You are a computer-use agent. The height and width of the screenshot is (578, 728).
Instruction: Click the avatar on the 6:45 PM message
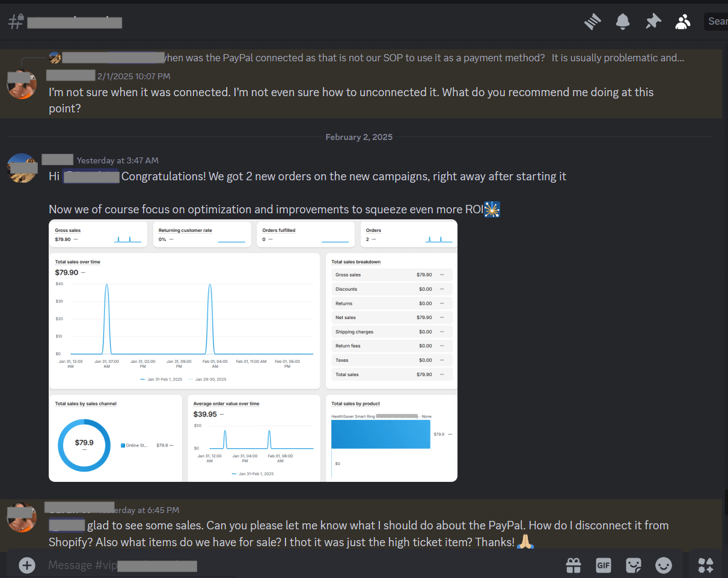[22, 517]
